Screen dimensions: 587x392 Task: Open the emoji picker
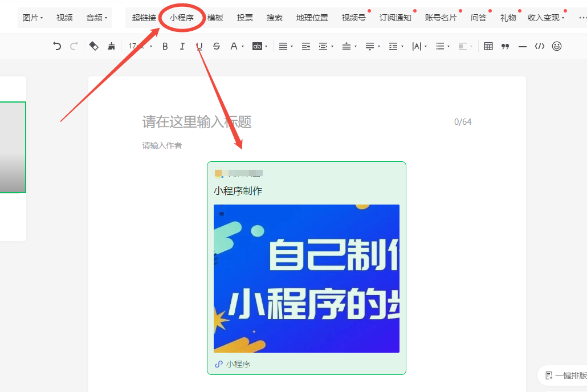click(x=557, y=46)
